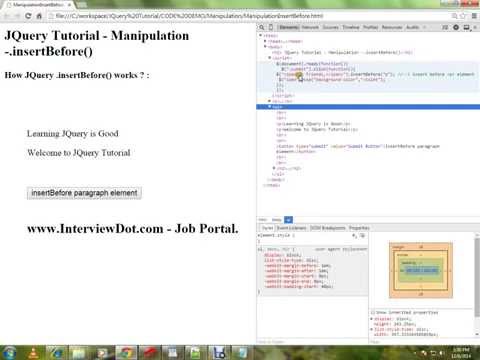
Task: Bookmark this page with the star icon
Action: 463,16
